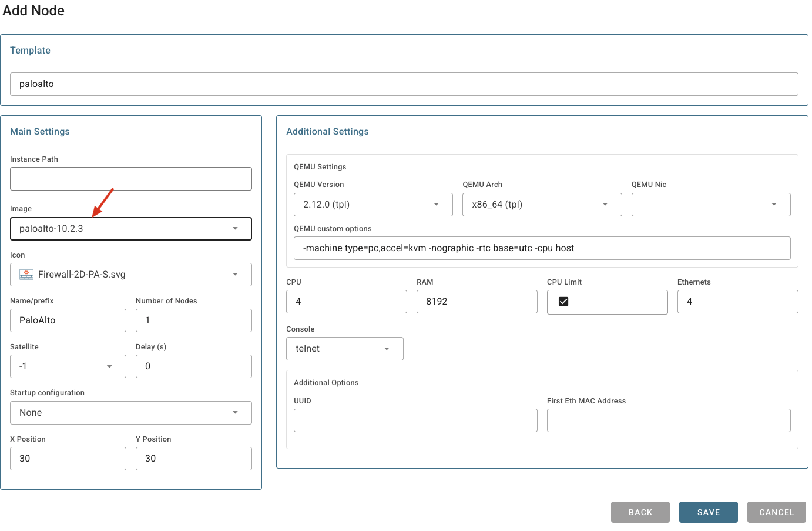Open the QEMU Version dropdown
Screen dimensions: 812x531
[373, 205]
